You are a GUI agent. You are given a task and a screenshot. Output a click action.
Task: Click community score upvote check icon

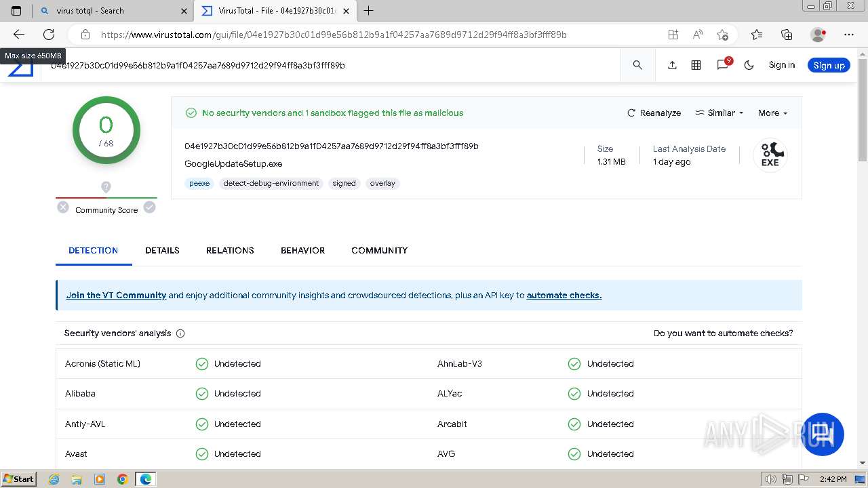pyautogui.click(x=149, y=207)
